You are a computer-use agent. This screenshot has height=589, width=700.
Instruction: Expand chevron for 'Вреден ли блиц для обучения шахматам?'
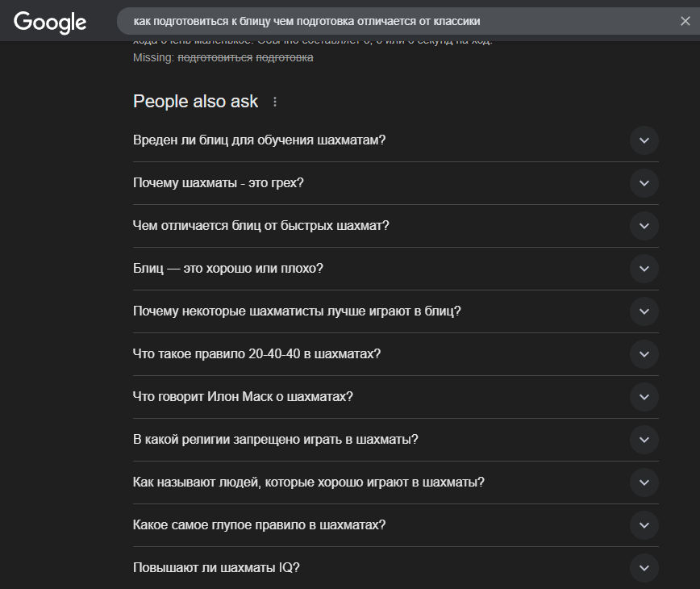pyautogui.click(x=644, y=140)
